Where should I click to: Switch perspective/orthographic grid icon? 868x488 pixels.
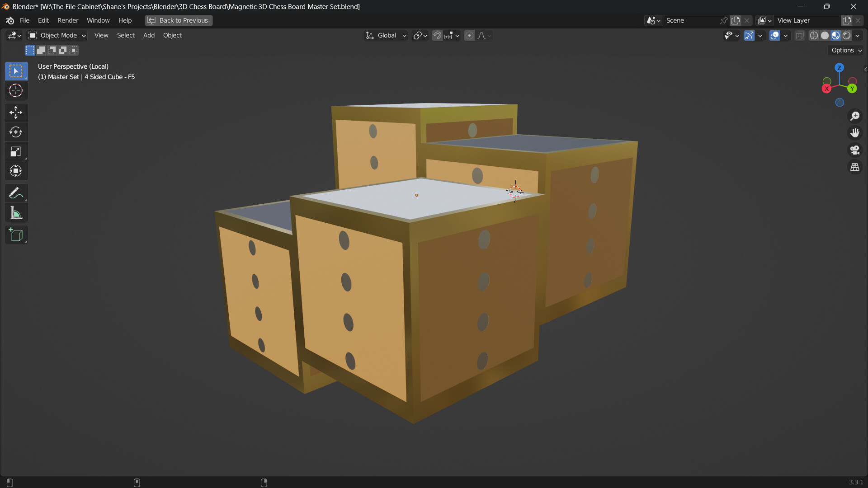tap(854, 167)
